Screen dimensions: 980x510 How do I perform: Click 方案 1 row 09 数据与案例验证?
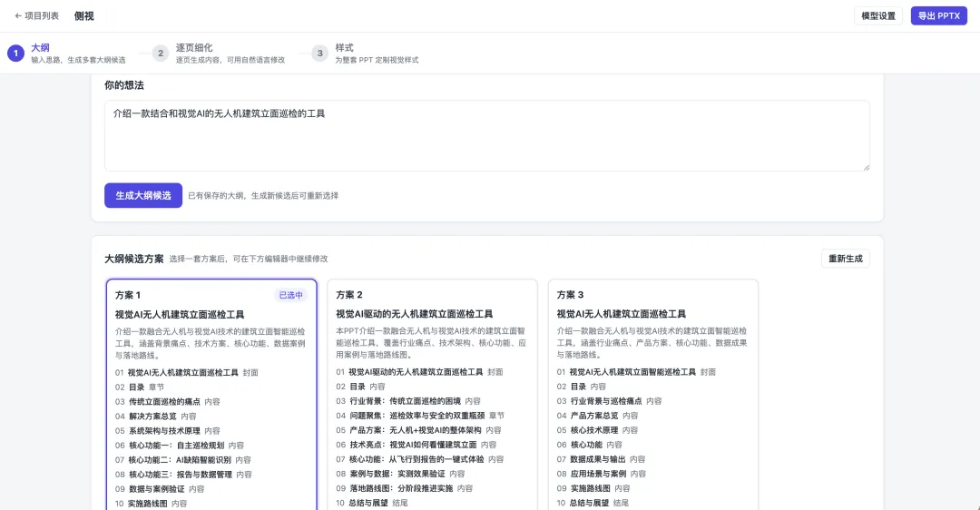[160, 489]
